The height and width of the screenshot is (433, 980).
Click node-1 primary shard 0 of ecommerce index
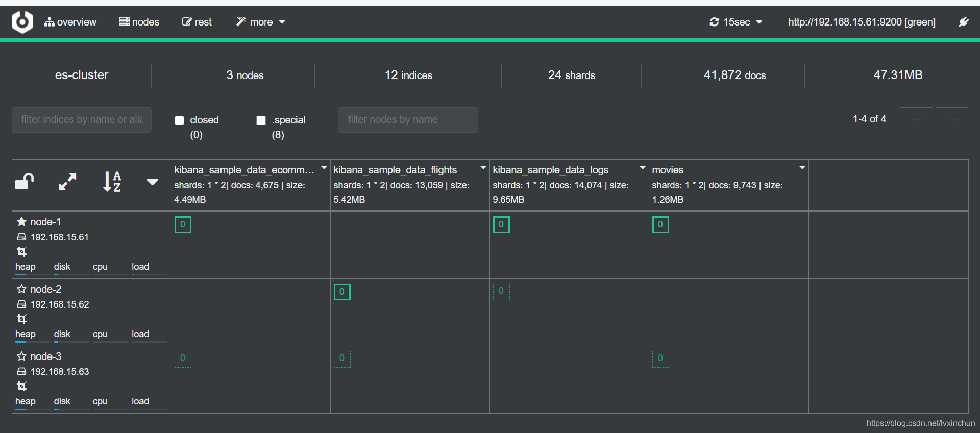[x=183, y=224]
